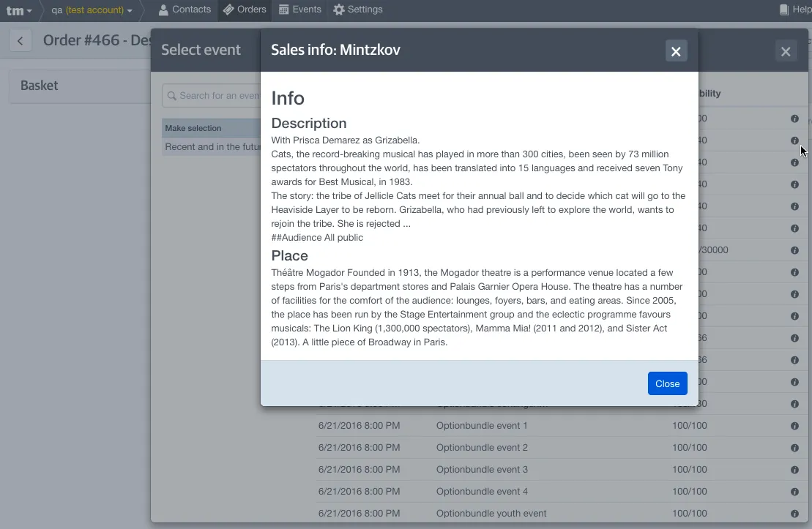812x529 pixels.
Task: Select the Optionbundle event 2 row name
Action: point(482,447)
